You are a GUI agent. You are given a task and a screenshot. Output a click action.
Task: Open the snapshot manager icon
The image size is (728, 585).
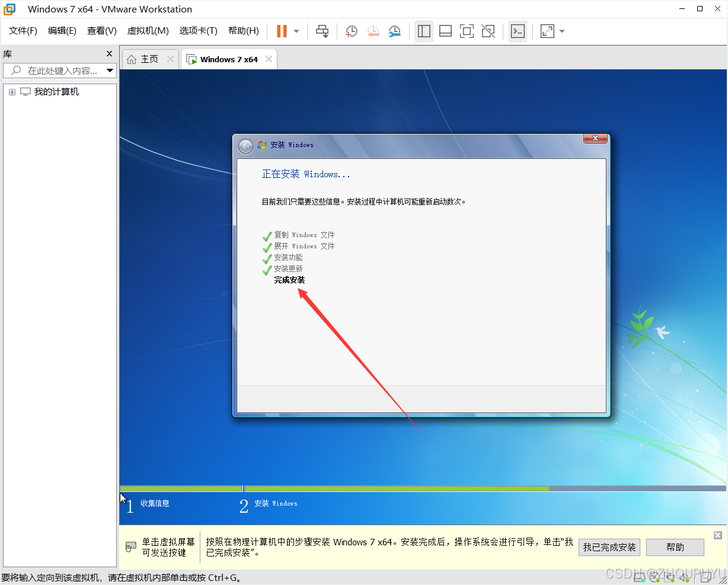point(394,31)
